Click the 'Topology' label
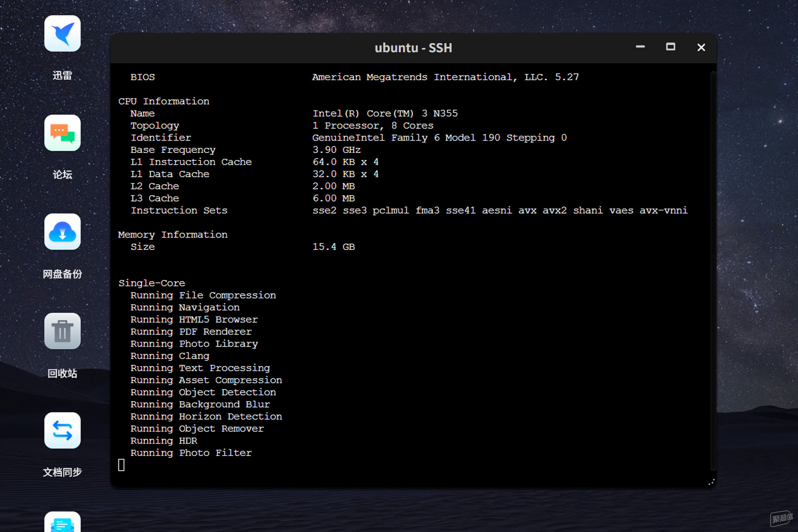The height and width of the screenshot is (532, 798). pos(155,126)
